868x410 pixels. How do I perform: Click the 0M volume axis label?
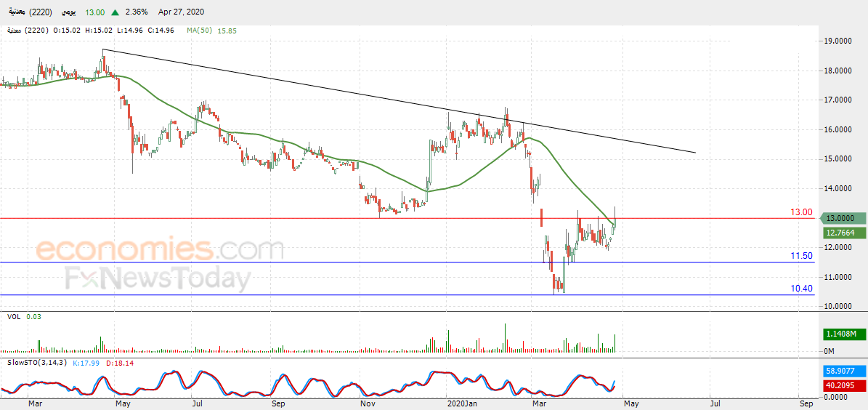pos(830,351)
